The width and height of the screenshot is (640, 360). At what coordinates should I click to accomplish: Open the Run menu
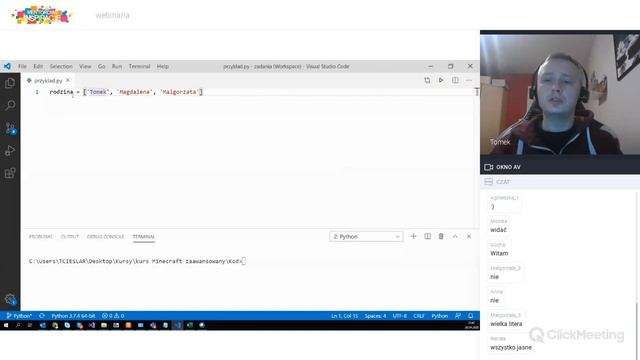(117, 66)
